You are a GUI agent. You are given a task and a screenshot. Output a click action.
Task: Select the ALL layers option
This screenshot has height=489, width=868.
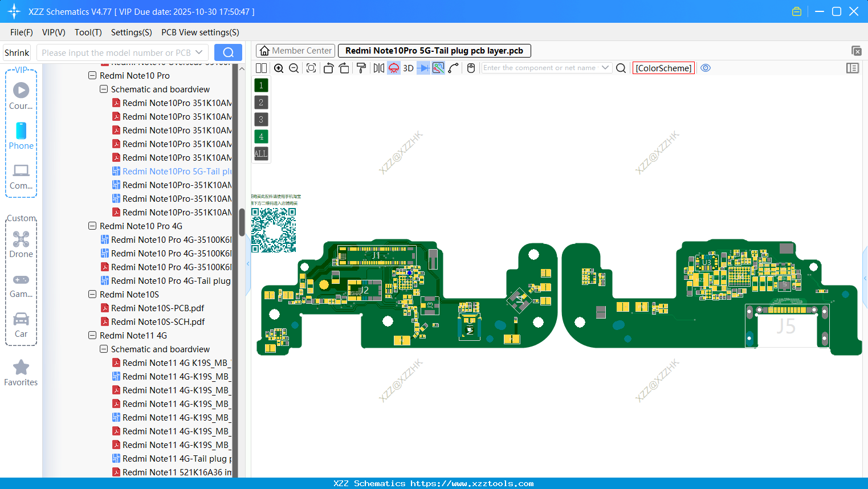[260, 153]
